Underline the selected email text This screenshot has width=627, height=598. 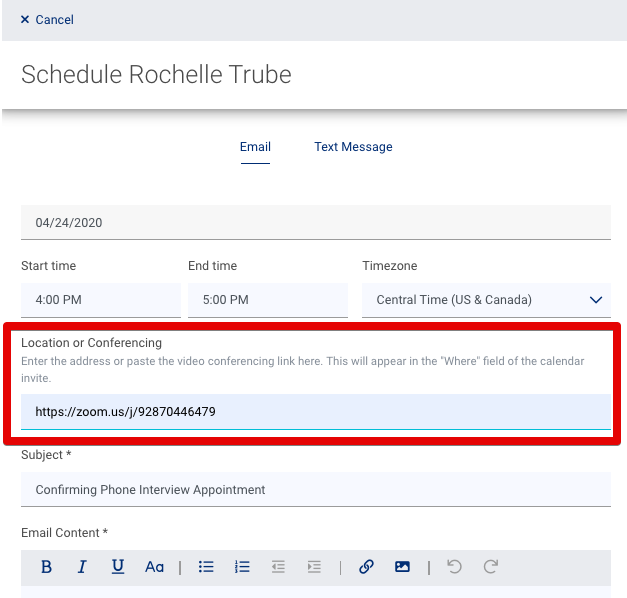[118, 567]
